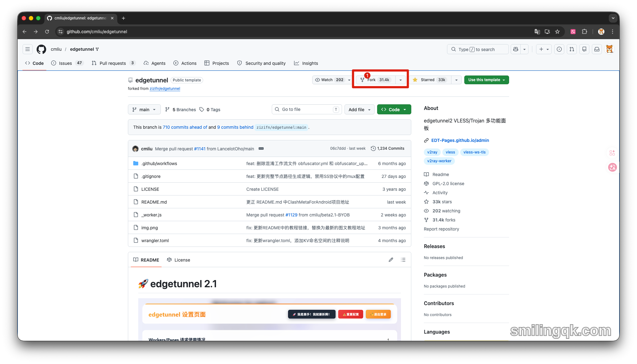
Task: Open the 9 commits behind link
Action: 235,127
